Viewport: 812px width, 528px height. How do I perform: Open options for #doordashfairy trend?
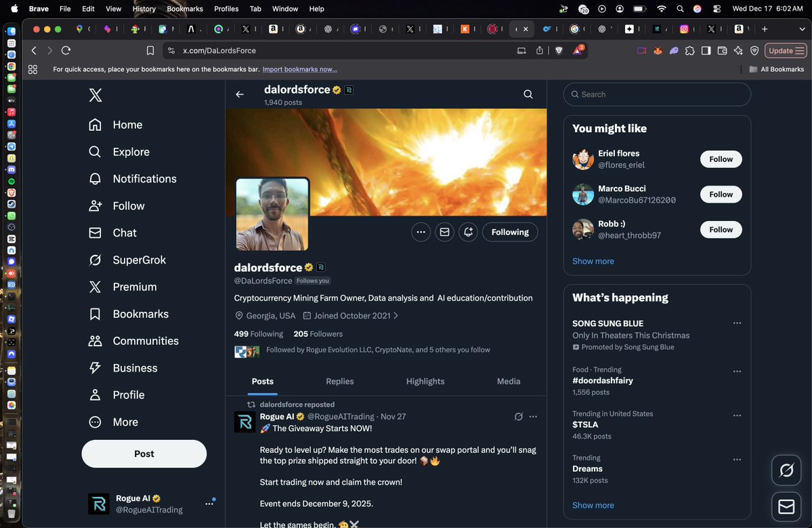point(737,371)
